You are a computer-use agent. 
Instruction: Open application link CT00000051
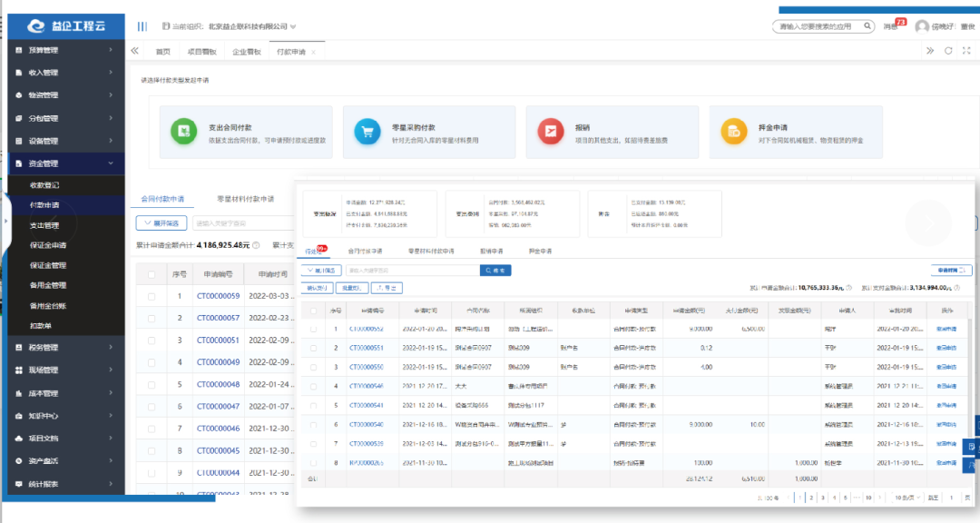[218, 340]
